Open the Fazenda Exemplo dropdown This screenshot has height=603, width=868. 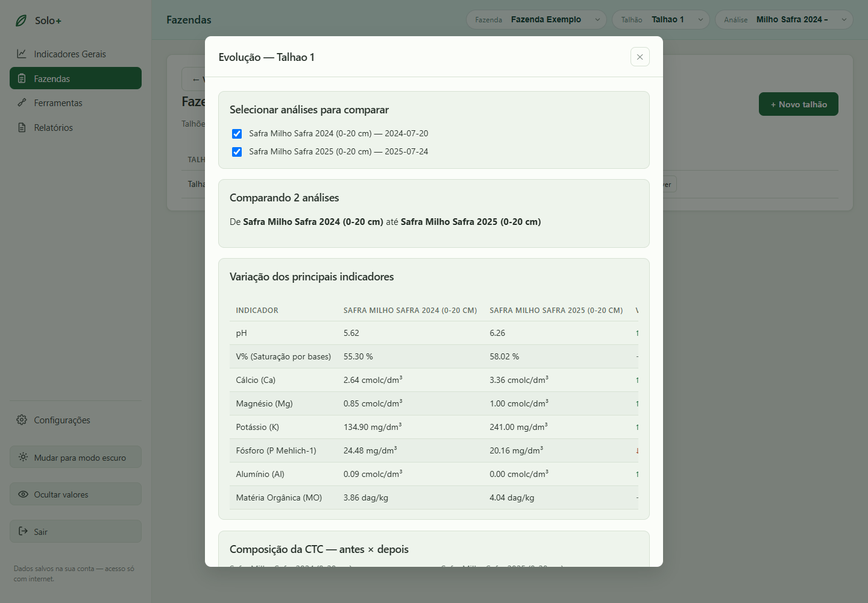click(x=536, y=19)
